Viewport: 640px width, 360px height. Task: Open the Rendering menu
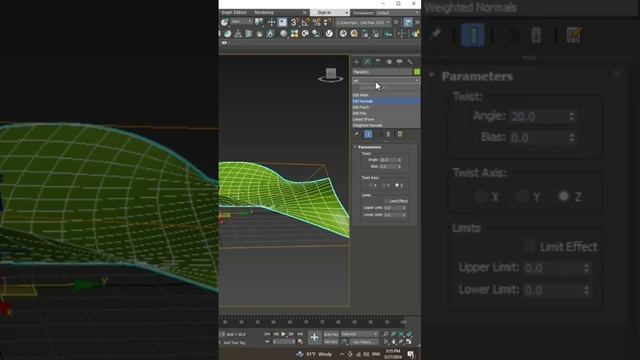click(x=264, y=13)
